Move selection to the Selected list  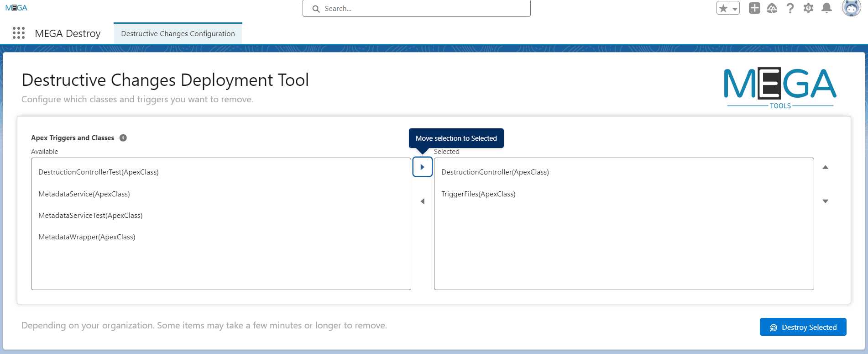point(423,167)
